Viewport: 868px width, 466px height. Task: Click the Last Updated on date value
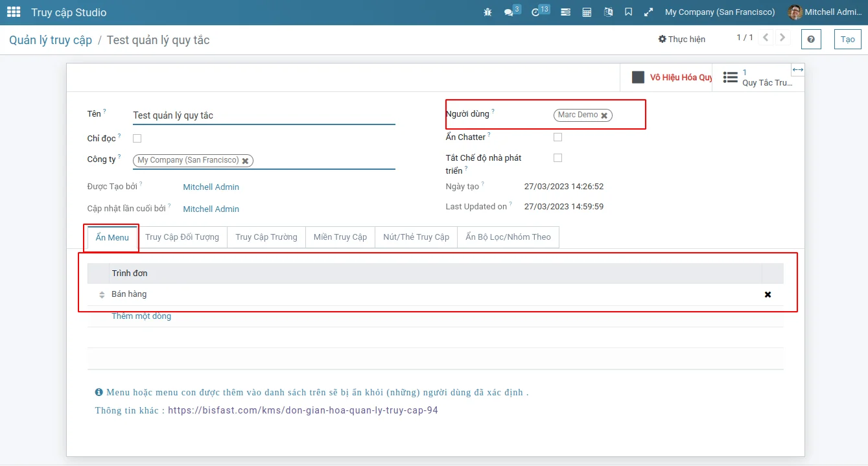point(564,207)
